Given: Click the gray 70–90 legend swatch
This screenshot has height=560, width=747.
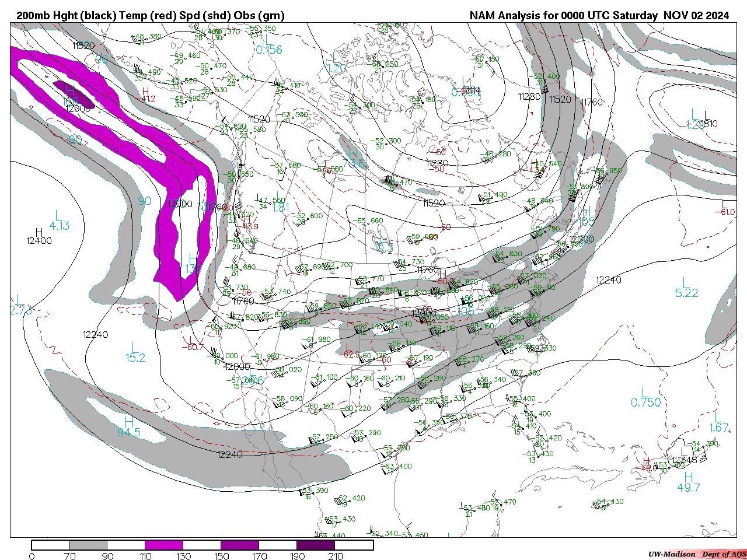Looking at the screenshot, I should (88, 545).
